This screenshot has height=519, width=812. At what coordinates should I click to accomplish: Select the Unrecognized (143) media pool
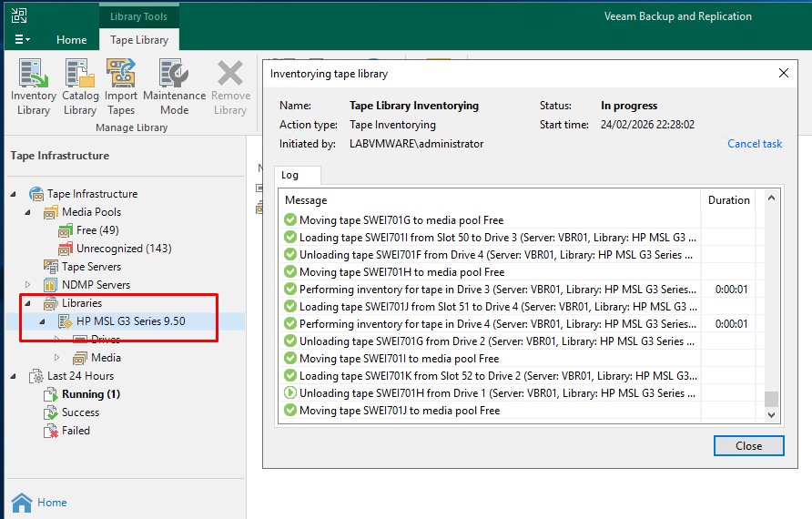(123, 249)
